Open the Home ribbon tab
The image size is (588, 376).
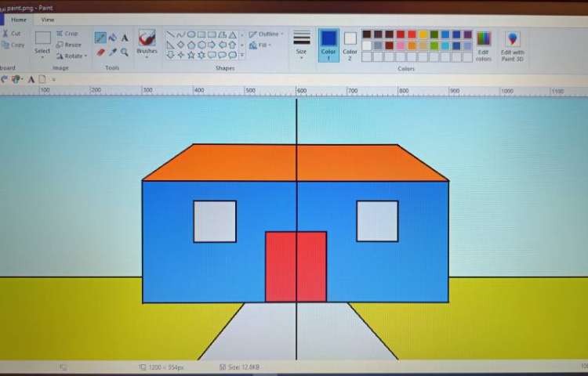(x=19, y=20)
